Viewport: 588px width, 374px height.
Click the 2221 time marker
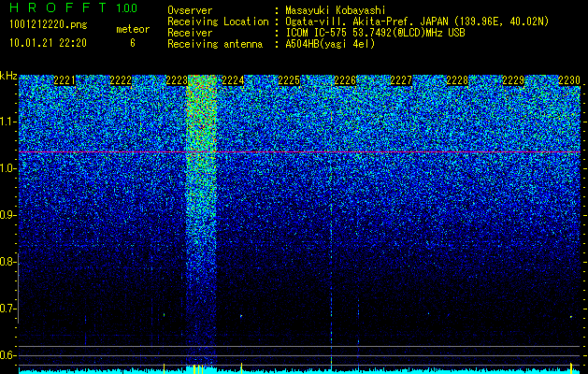pos(65,80)
